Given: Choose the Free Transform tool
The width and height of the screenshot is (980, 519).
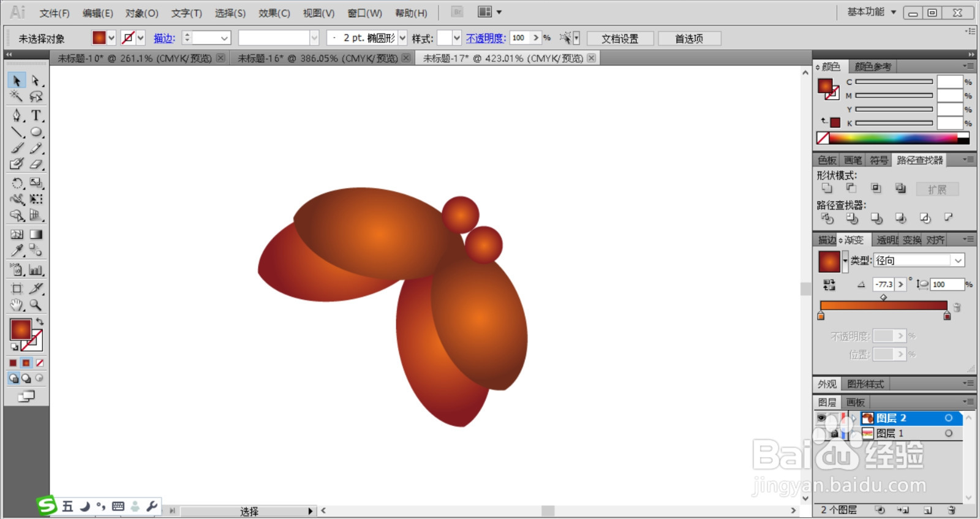Looking at the screenshot, I should point(36,199).
